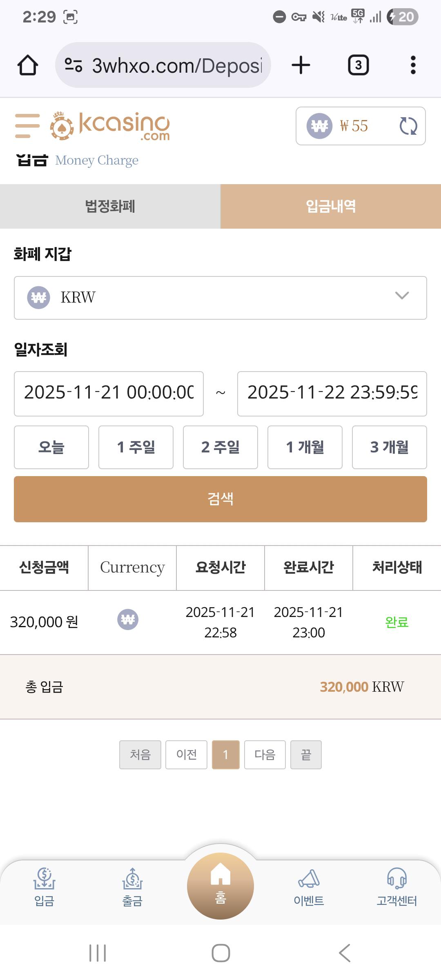Open browser three-dot menu

click(x=413, y=65)
